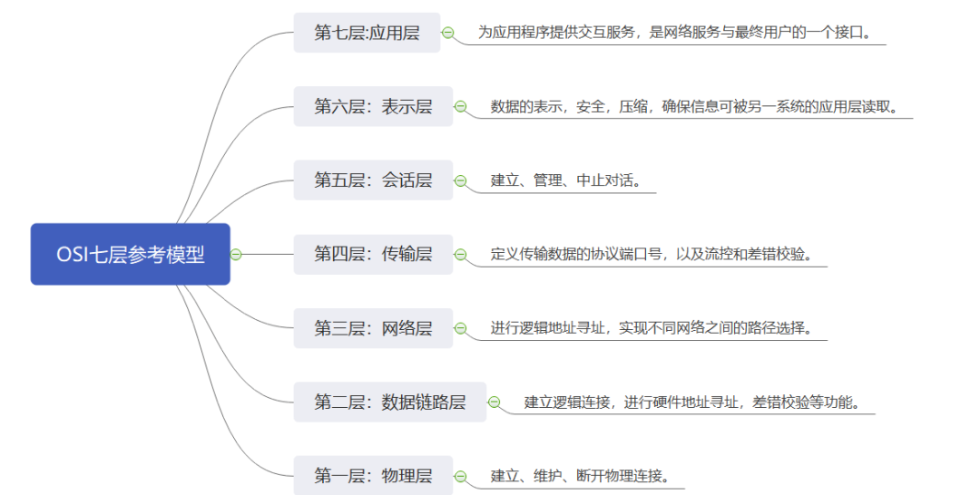Click the text 数据的表示，安全，压缩，确保信息可被另一系统的应用层读取。
This screenshot has height=495, width=980.
click(694, 107)
